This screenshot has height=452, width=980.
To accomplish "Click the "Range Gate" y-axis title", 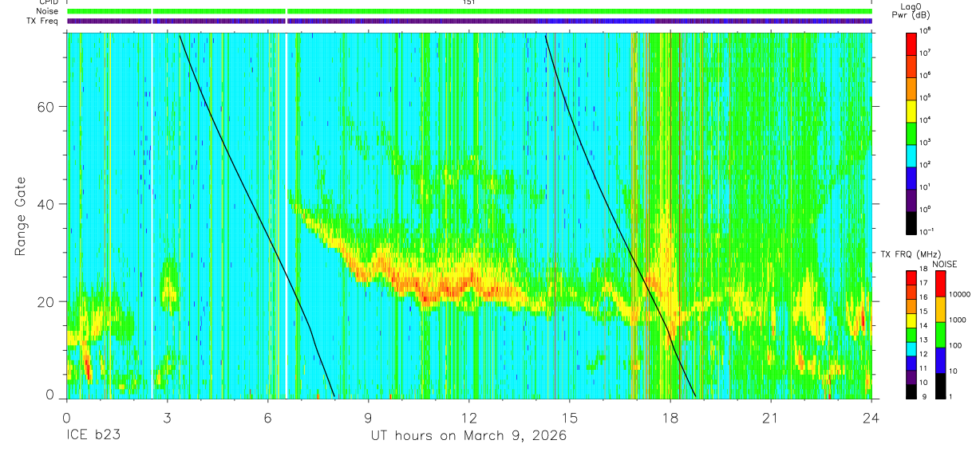I will click(x=22, y=218).
